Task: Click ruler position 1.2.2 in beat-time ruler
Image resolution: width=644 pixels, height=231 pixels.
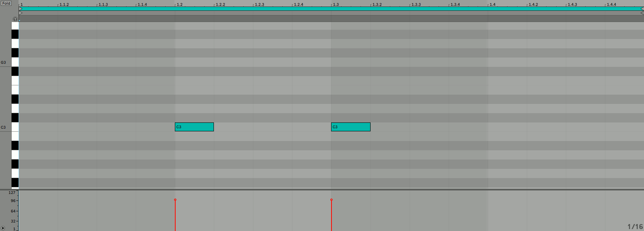Action: (220, 4)
